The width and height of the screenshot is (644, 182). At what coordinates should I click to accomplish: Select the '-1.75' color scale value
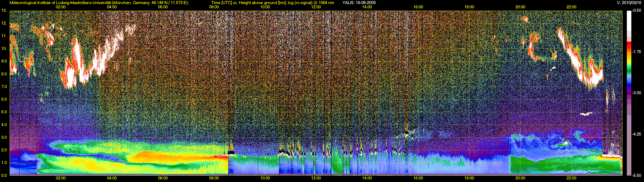[x=636, y=52]
